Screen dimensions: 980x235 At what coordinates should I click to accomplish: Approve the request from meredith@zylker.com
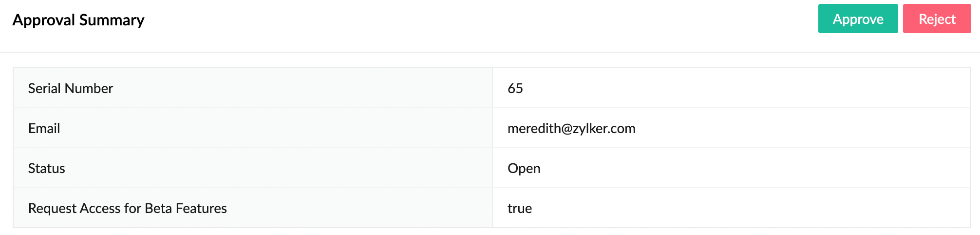858,19
